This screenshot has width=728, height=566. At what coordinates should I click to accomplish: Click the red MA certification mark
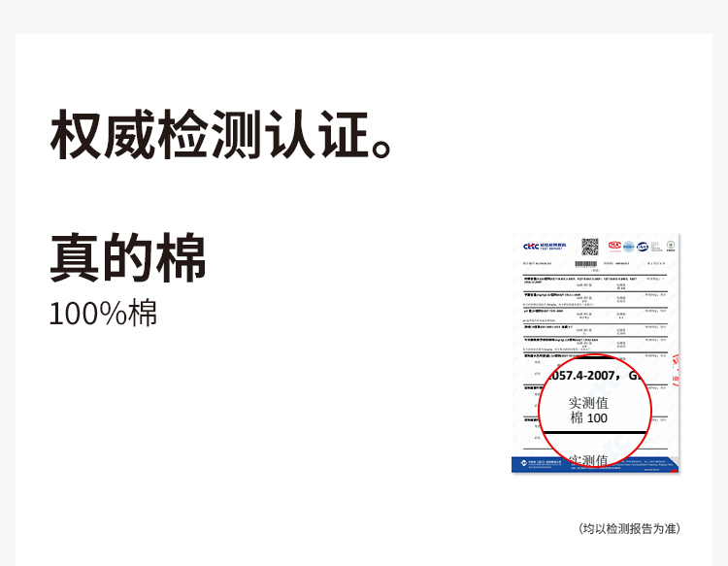[x=614, y=246]
